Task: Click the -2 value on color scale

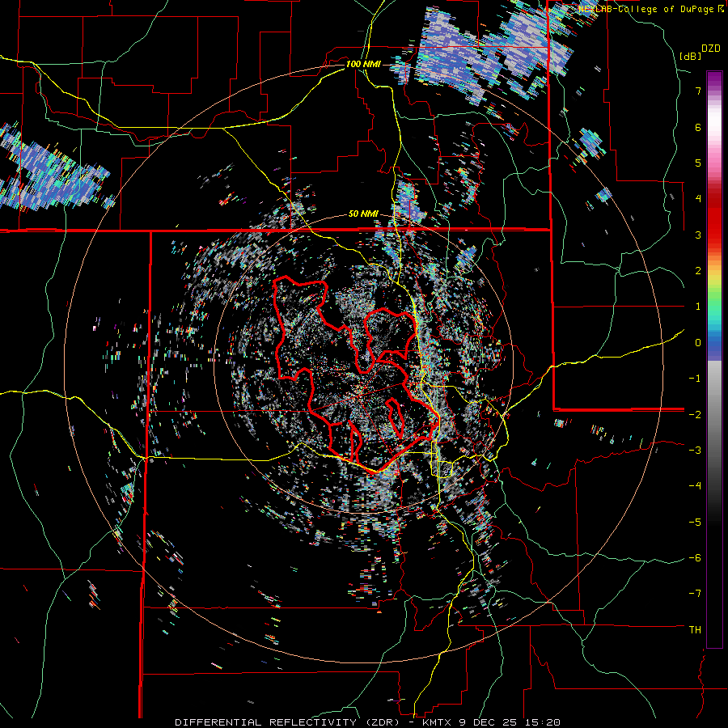Action: [695, 414]
